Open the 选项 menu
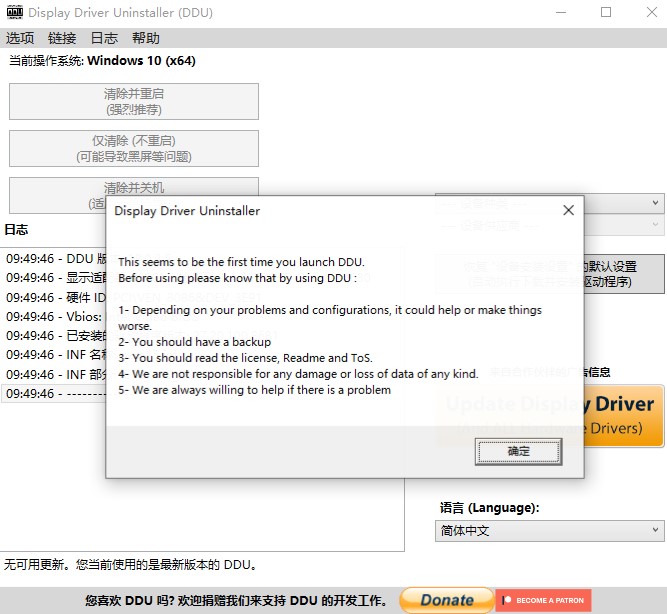 click(20, 38)
